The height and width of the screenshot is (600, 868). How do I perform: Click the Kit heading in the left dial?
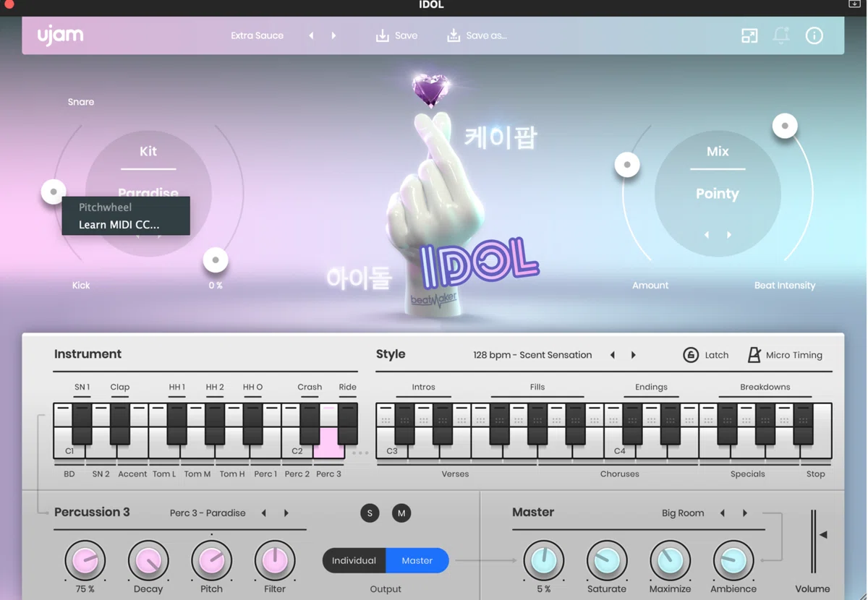coord(148,151)
